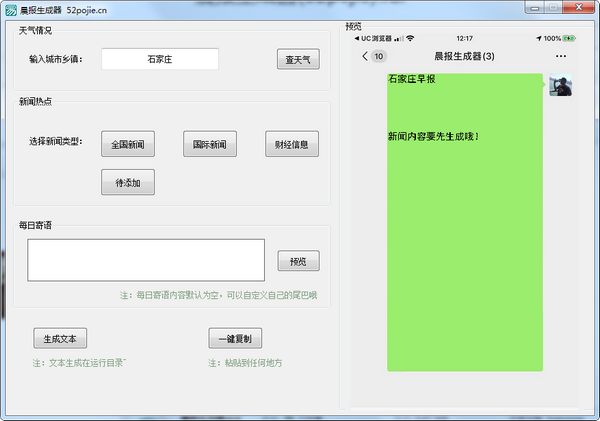Click the green message bubble in preview

[464, 220]
